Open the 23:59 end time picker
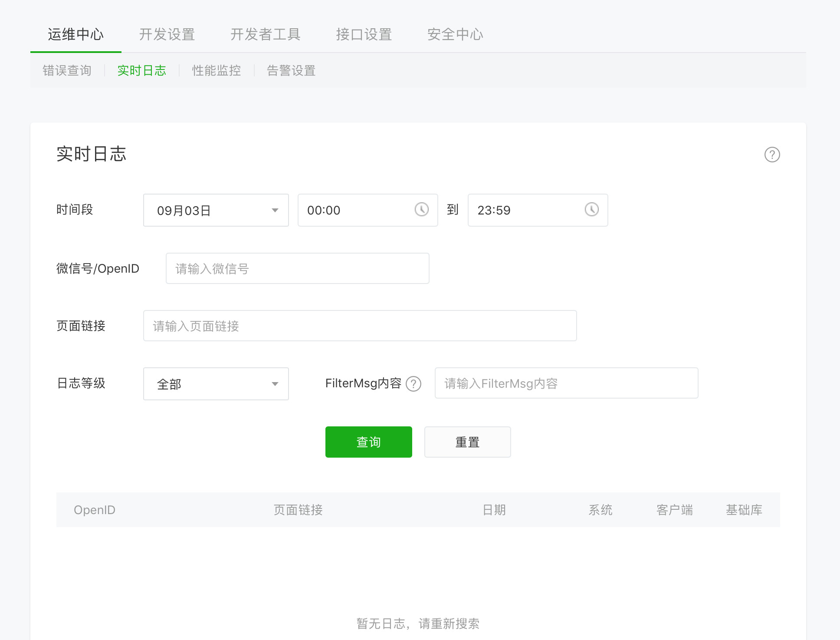The height and width of the screenshot is (640, 840). 526,210
